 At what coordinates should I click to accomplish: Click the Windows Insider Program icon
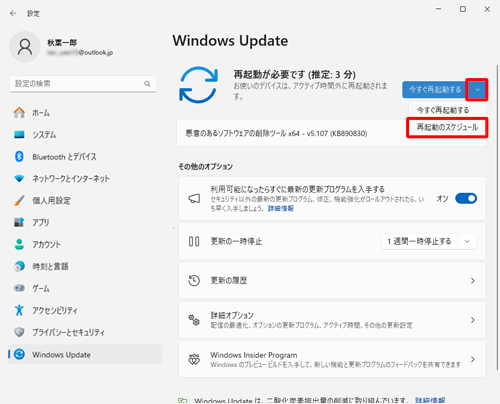(x=194, y=359)
